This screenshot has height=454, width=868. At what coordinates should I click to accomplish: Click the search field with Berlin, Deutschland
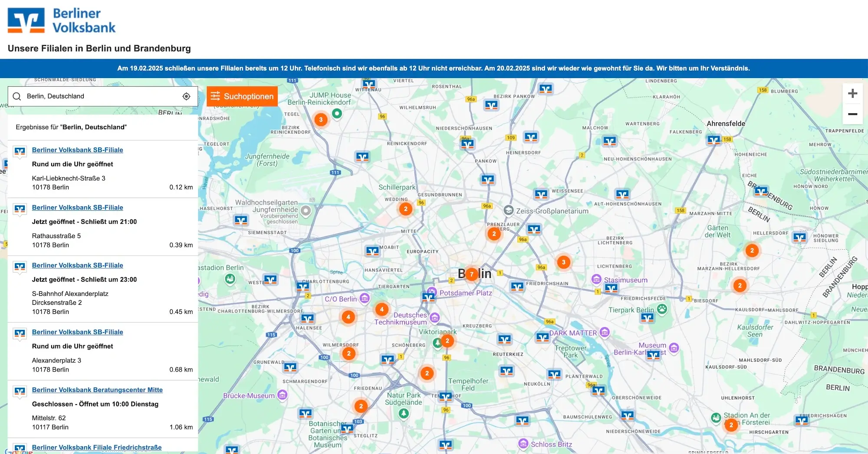coord(103,96)
